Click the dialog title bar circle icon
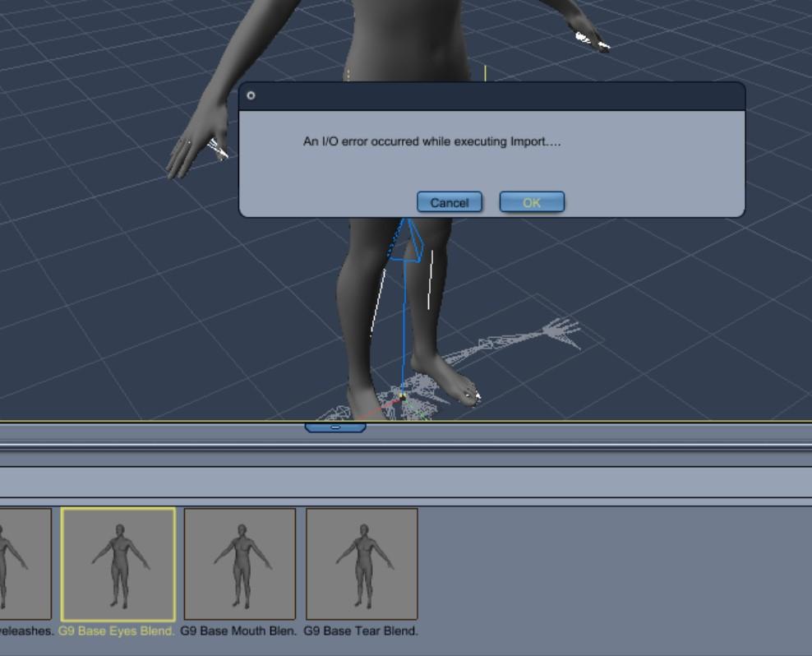This screenshot has height=656, width=812. click(251, 95)
